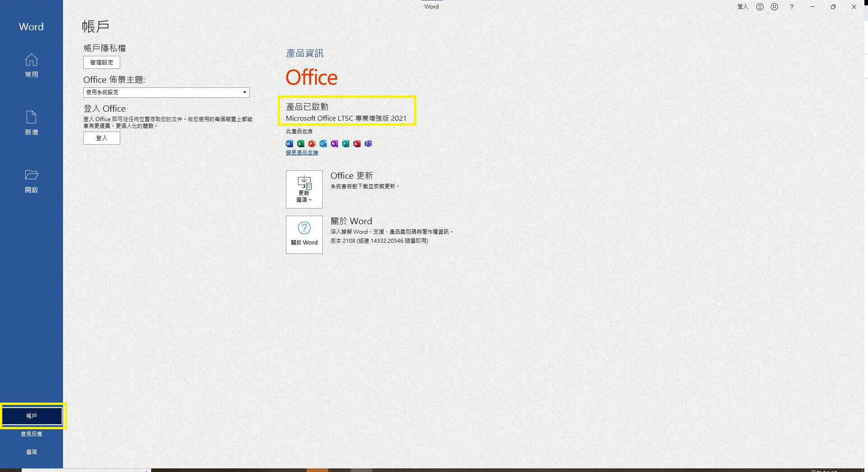Image resolution: width=868 pixels, height=472 pixels.
Task: Click the Teams icon in product list
Action: (x=368, y=144)
